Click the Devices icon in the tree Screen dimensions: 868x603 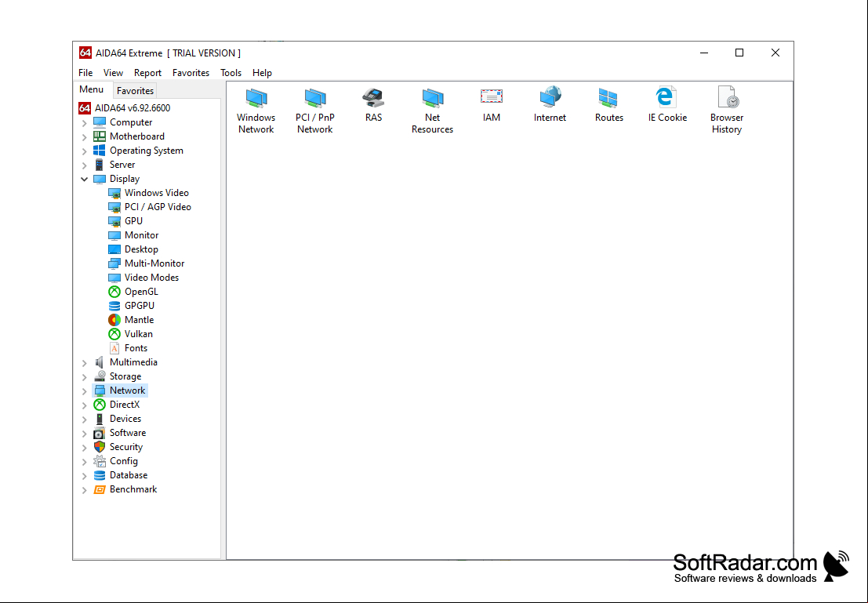(100, 419)
